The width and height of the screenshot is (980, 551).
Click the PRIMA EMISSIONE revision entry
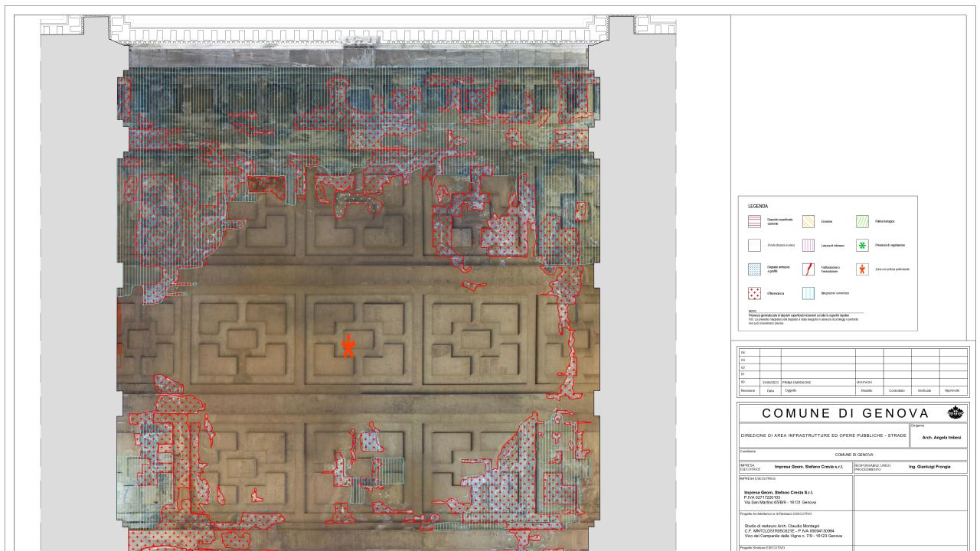[796, 382]
